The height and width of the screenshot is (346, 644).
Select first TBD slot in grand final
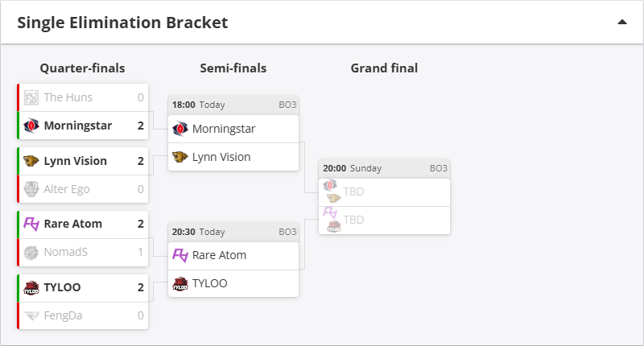coord(353,192)
